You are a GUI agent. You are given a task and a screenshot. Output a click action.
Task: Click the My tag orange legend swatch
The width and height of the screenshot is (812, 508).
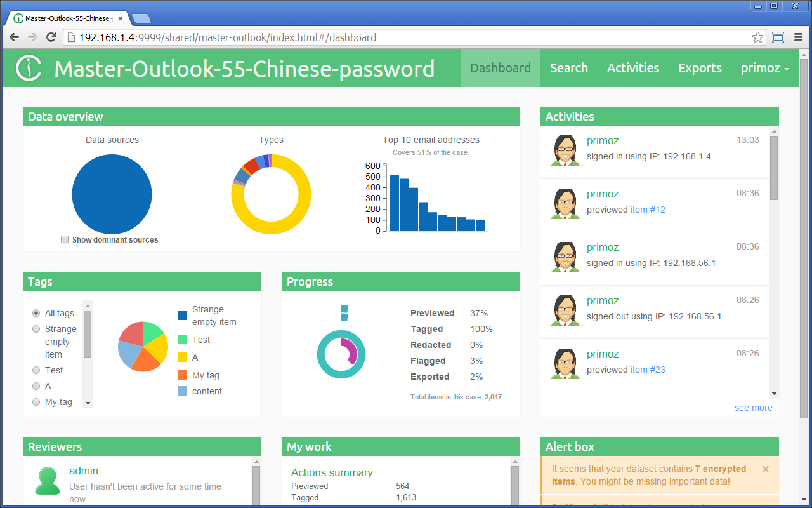pyautogui.click(x=183, y=375)
